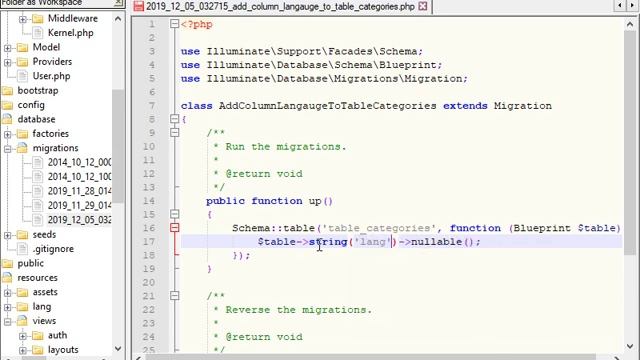Expand the factories folder
The image size is (640, 360).
pyautogui.click(x=8, y=134)
